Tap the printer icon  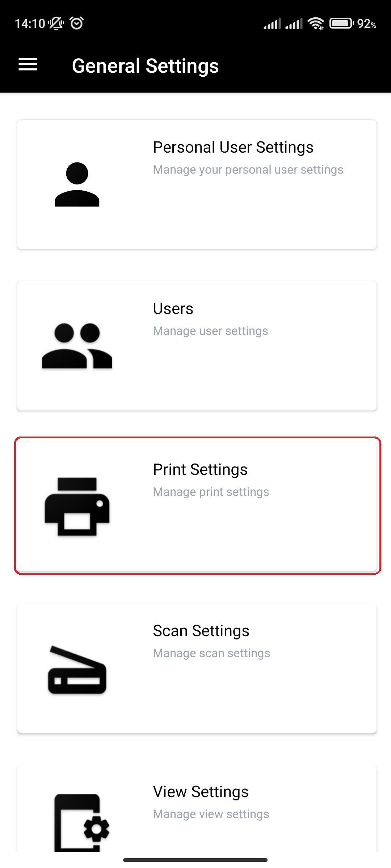click(77, 507)
